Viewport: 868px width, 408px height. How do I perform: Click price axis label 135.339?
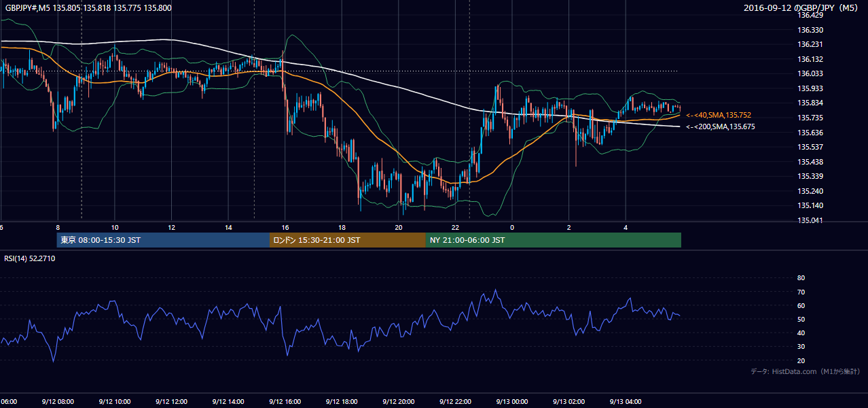(810, 176)
